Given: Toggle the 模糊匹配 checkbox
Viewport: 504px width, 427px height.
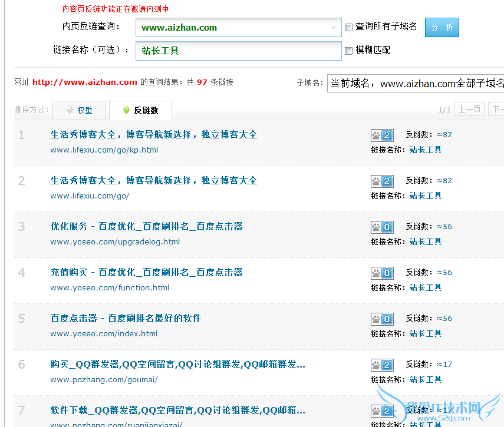Looking at the screenshot, I should point(348,51).
